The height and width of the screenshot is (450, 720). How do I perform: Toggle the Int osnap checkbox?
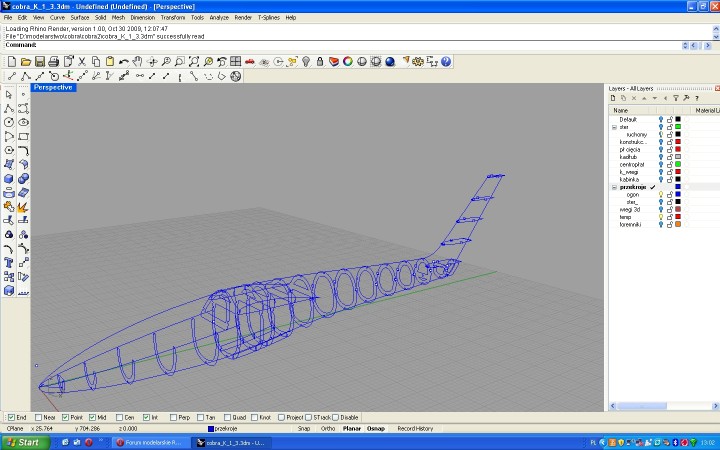click(x=146, y=417)
